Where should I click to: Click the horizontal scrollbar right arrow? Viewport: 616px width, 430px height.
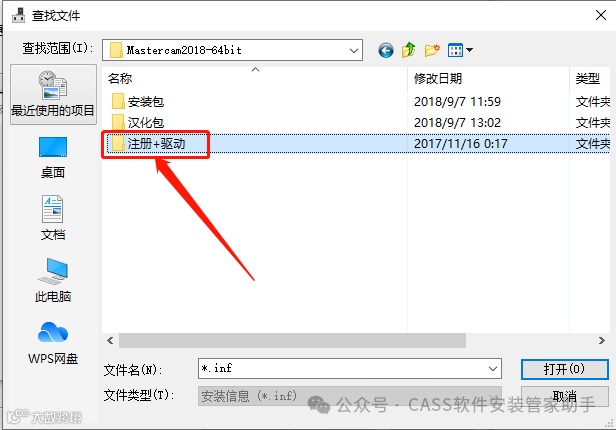pos(601,340)
